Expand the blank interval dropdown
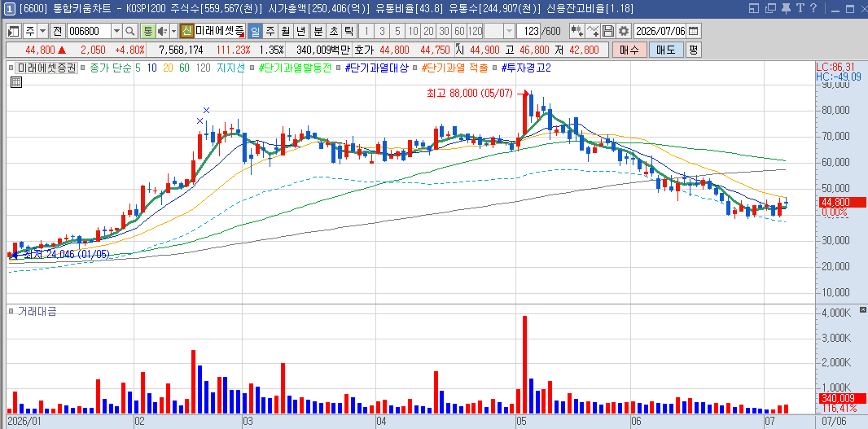This screenshot has width=868, height=429. pos(509,31)
